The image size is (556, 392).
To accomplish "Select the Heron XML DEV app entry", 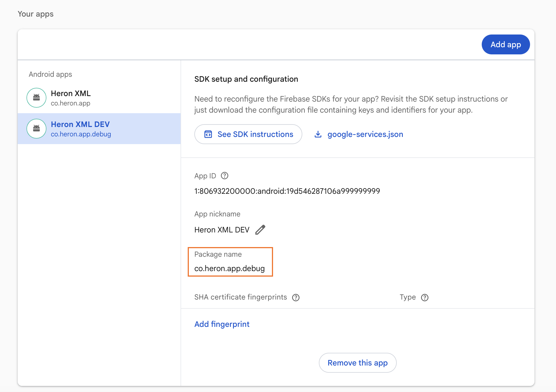I will [99, 129].
